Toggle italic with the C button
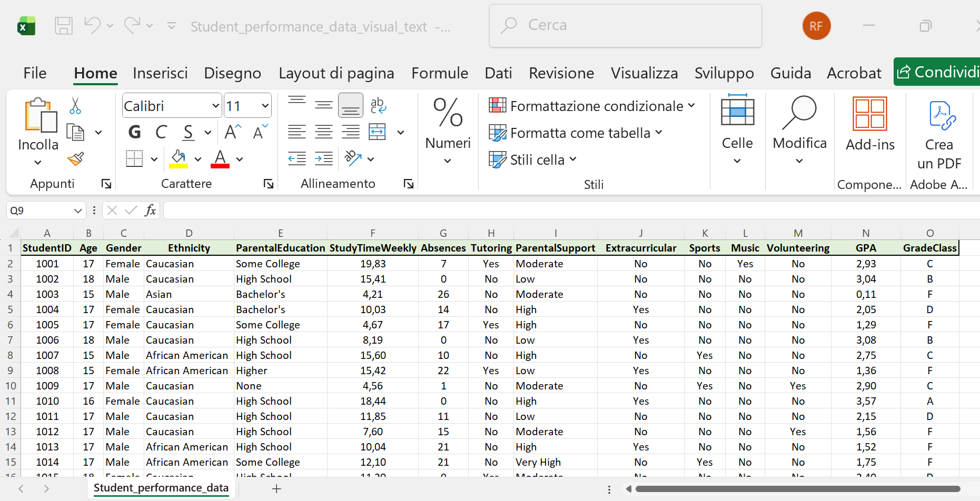 pos(161,132)
